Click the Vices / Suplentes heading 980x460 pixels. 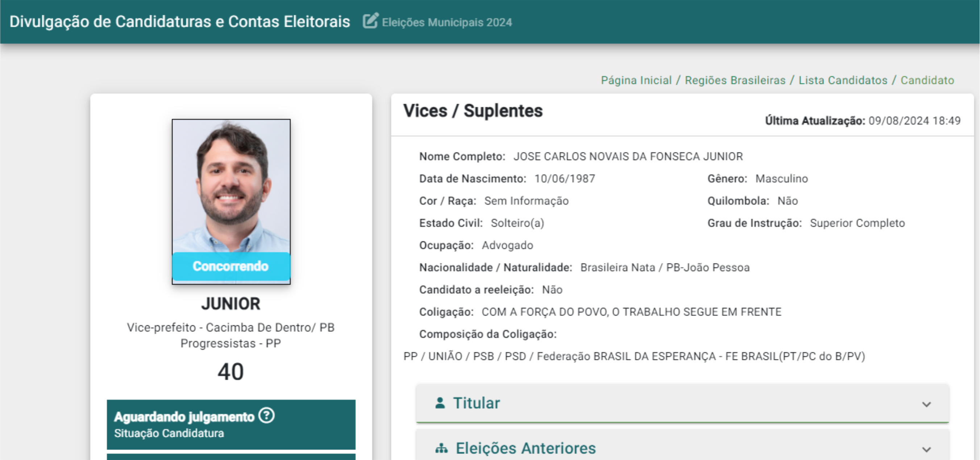(473, 111)
